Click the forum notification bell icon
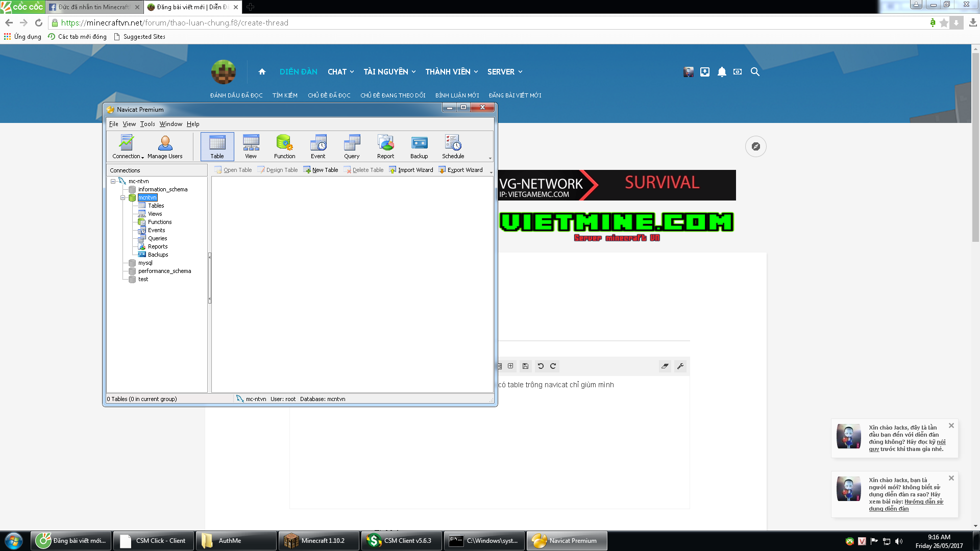Image resolution: width=980 pixels, height=551 pixels. (722, 72)
